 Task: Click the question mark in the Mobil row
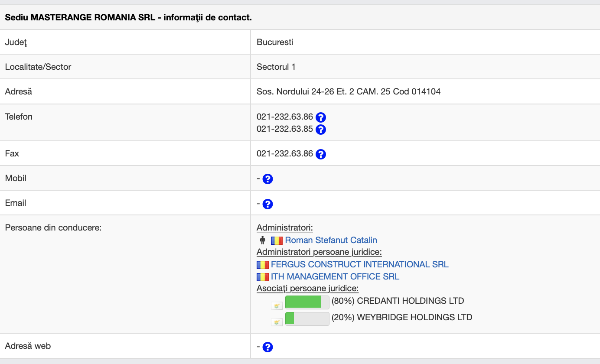click(267, 179)
